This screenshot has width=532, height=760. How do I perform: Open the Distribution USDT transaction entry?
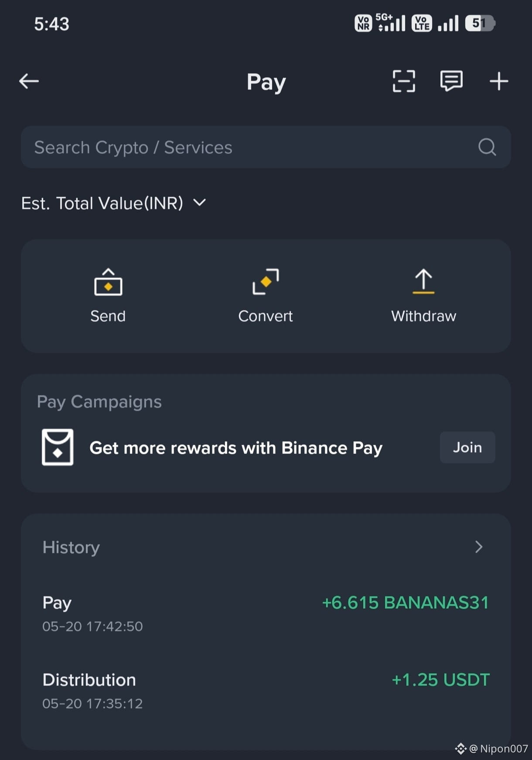click(266, 691)
